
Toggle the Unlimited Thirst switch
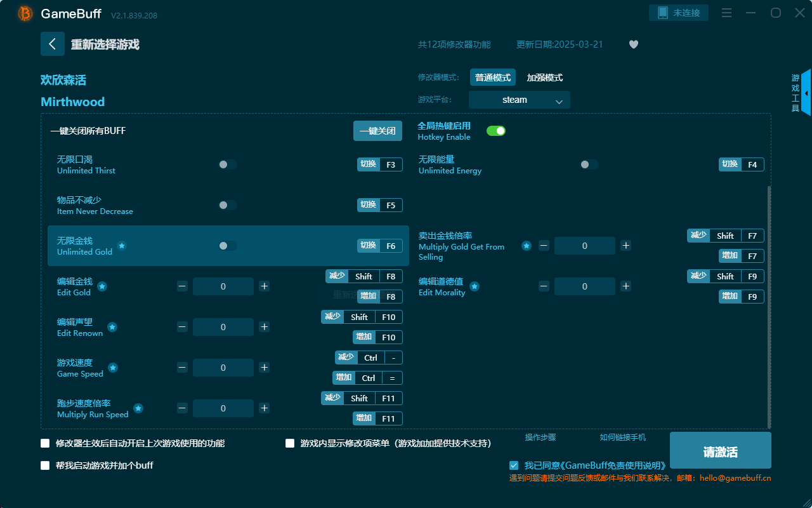tap(227, 164)
